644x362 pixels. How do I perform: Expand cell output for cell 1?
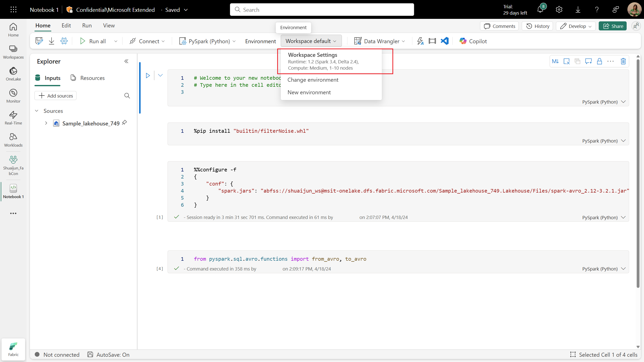pos(624,217)
